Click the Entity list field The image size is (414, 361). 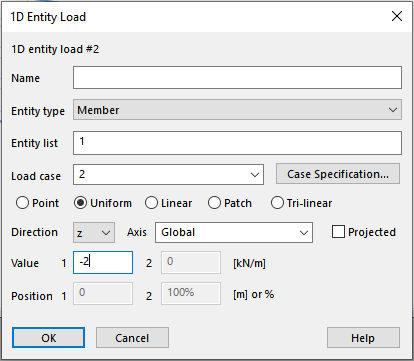(x=237, y=143)
